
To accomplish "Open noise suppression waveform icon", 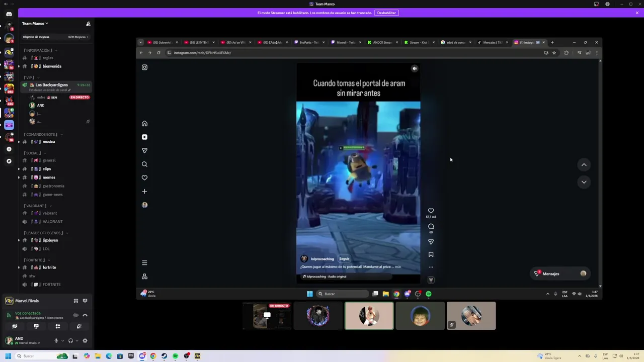I will click(x=76, y=315).
